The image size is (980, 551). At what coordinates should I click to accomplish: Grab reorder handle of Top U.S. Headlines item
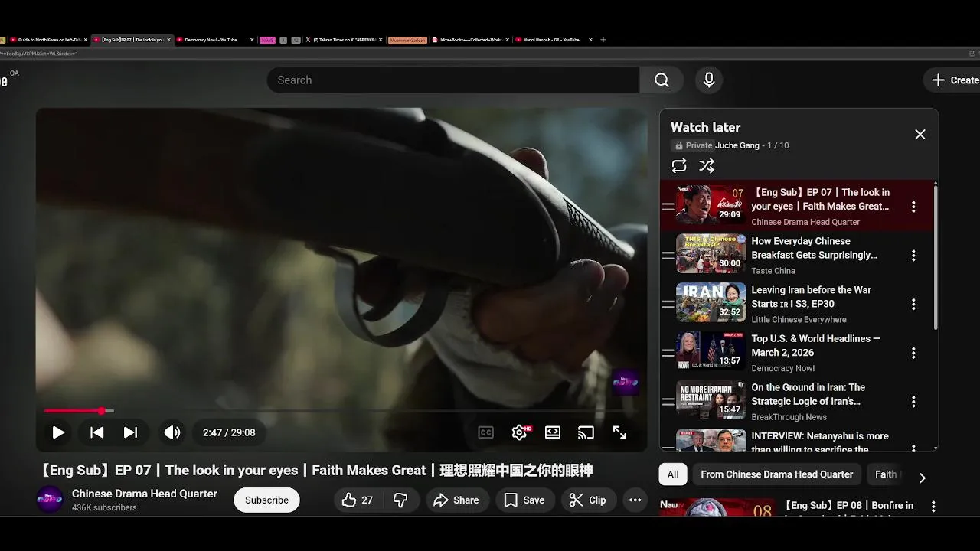pos(668,353)
